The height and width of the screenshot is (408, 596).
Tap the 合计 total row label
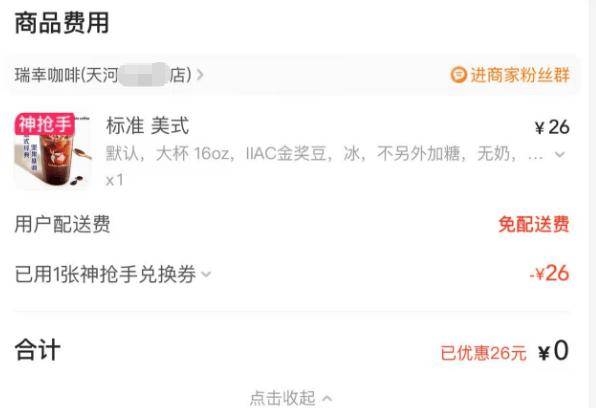tap(37, 350)
